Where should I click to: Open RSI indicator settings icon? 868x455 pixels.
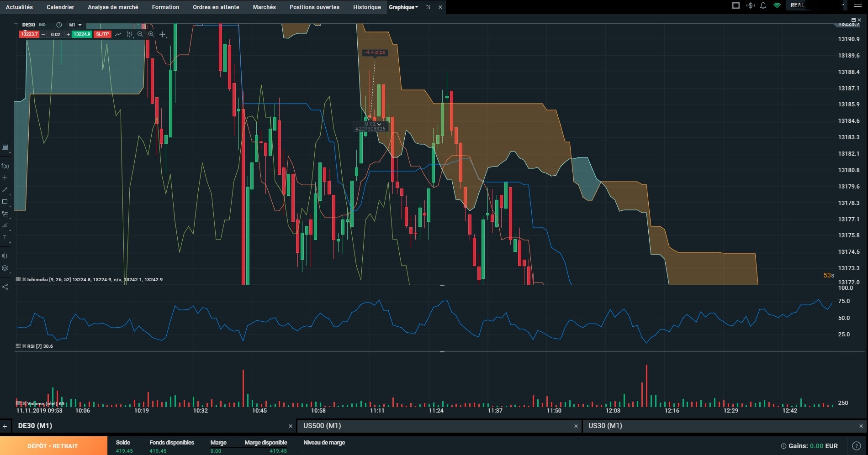[x=18, y=346]
